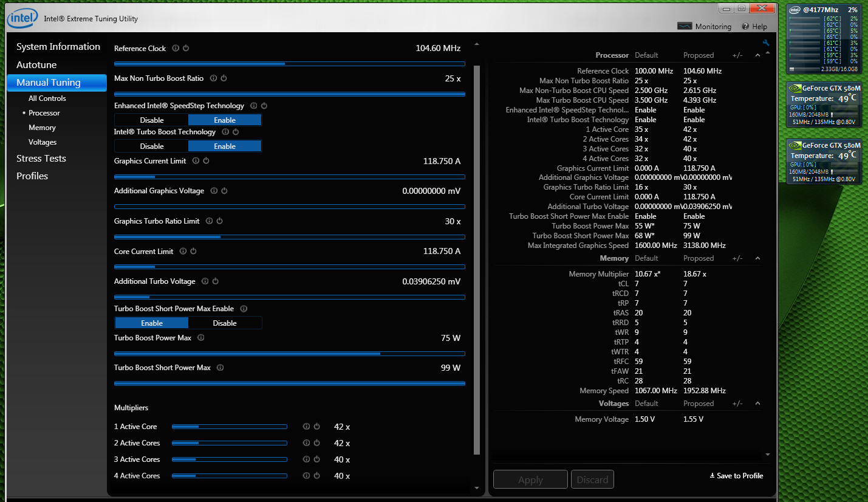Click the Intel logo in title bar
Viewport: 868px width, 502px height.
click(x=22, y=19)
